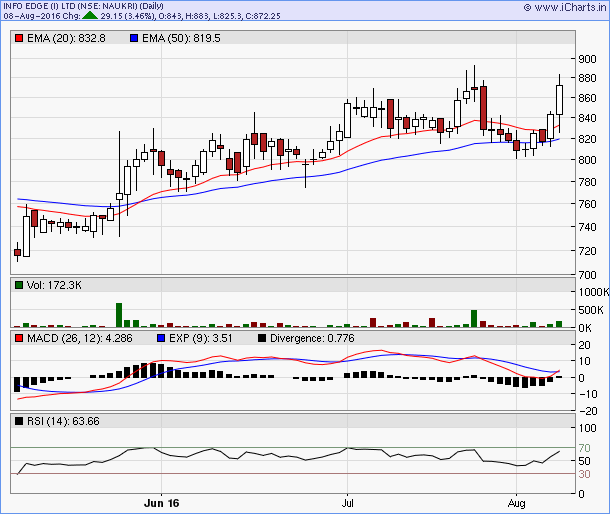Click the -20 MACD axis label
Viewport: 610px width, 514px height.
pyautogui.click(x=588, y=411)
